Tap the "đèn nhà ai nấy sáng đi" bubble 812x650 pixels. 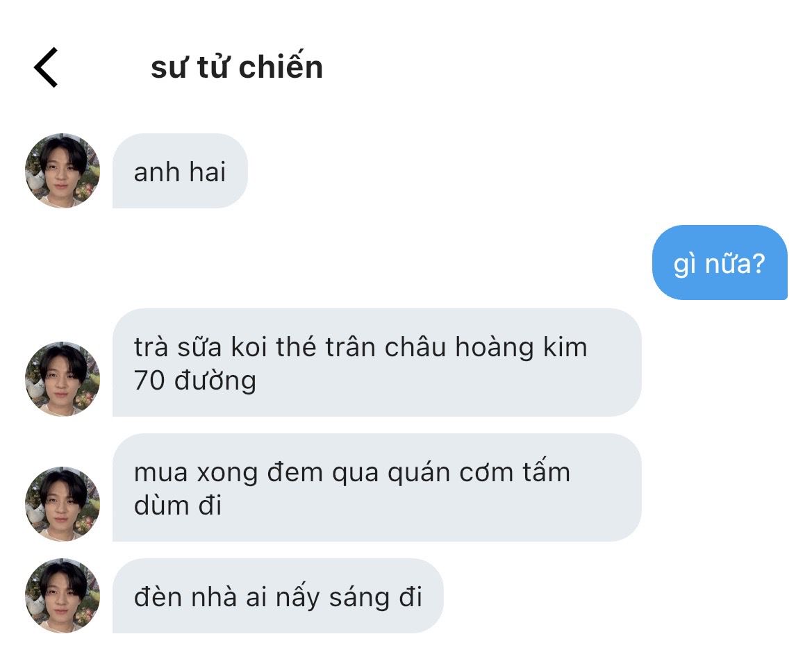click(278, 596)
